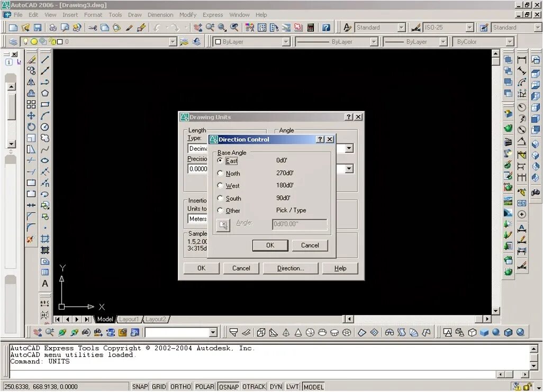Expand the lineweight ByLayer dropdown
This screenshot has width=543, height=392.
pos(444,42)
